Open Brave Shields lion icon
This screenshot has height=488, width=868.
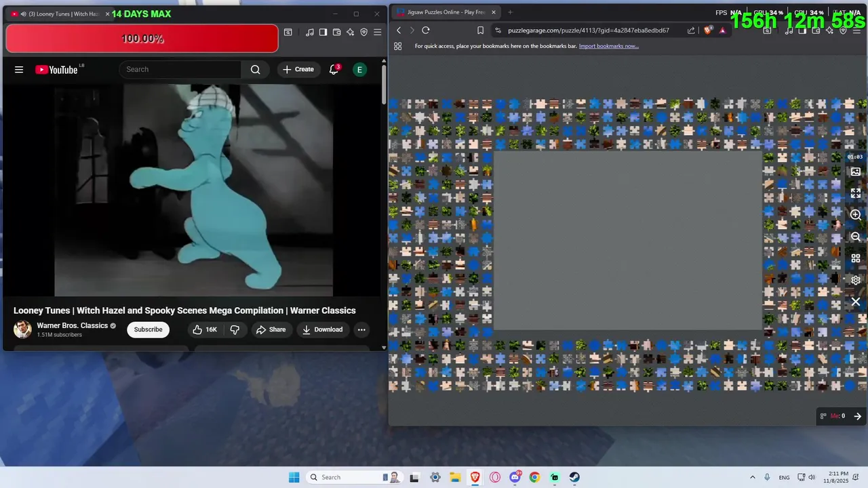coord(709,30)
